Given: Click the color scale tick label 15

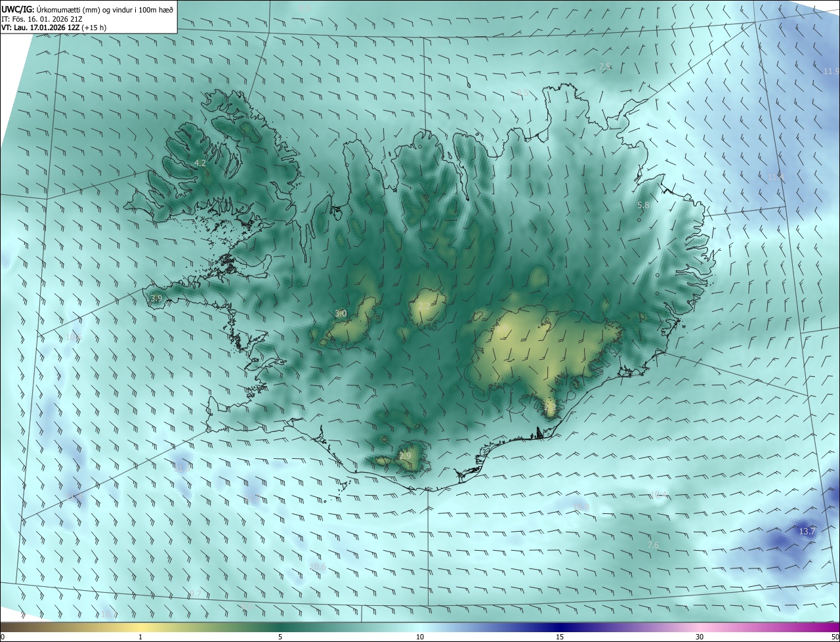Looking at the screenshot, I should click(560, 637).
